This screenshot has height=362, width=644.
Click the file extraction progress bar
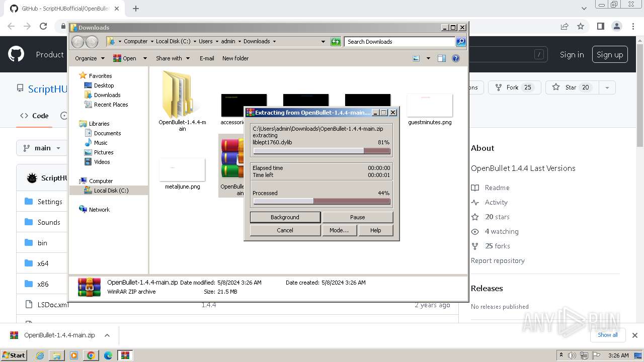click(321, 151)
